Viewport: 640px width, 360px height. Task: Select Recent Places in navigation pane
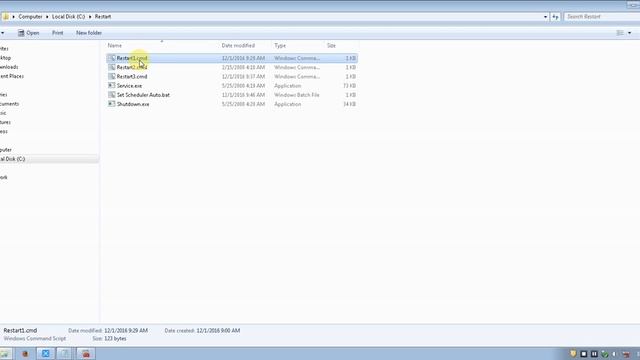coord(12,76)
